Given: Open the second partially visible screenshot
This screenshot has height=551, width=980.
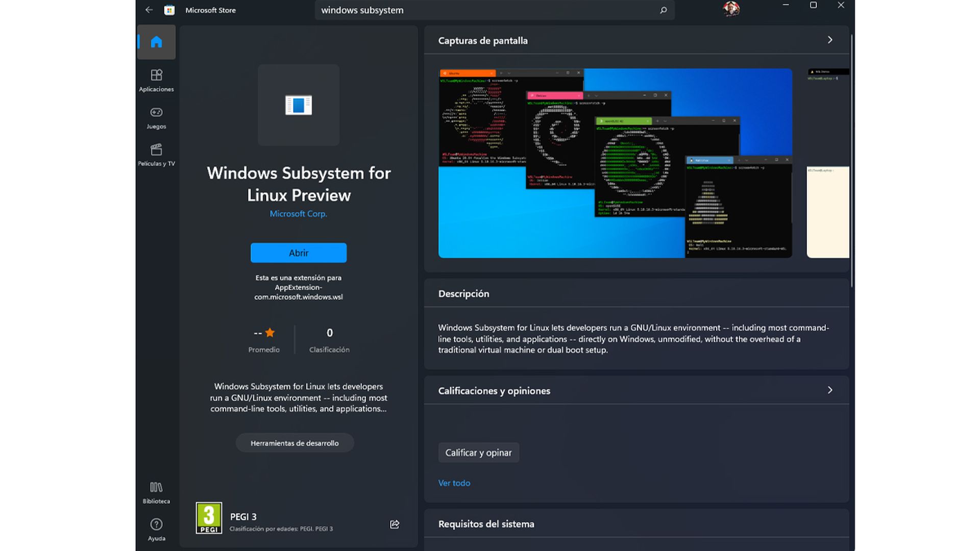Looking at the screenshot, I should point(828,163).
